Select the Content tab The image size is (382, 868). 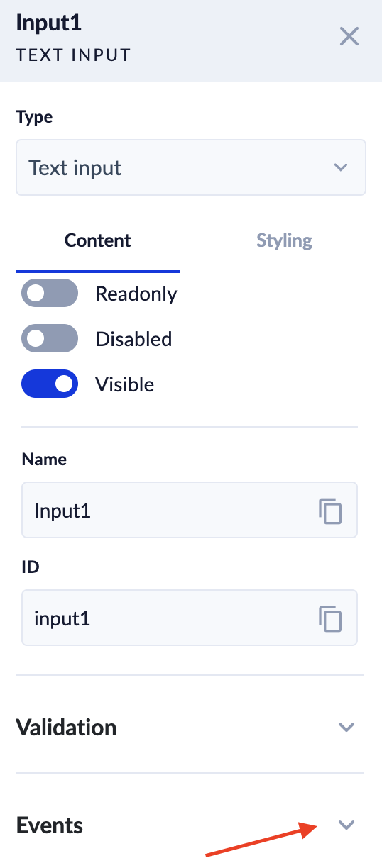(x=98, y=240)
